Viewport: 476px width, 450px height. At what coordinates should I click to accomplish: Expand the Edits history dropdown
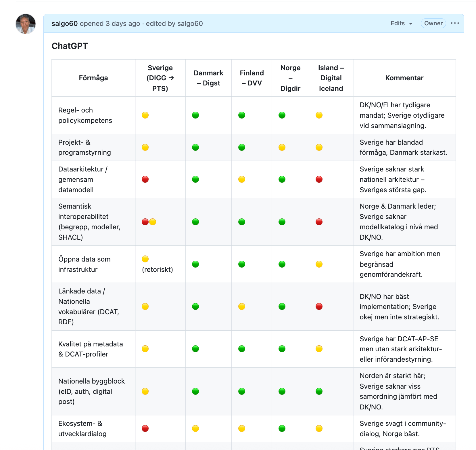[401, 23]
